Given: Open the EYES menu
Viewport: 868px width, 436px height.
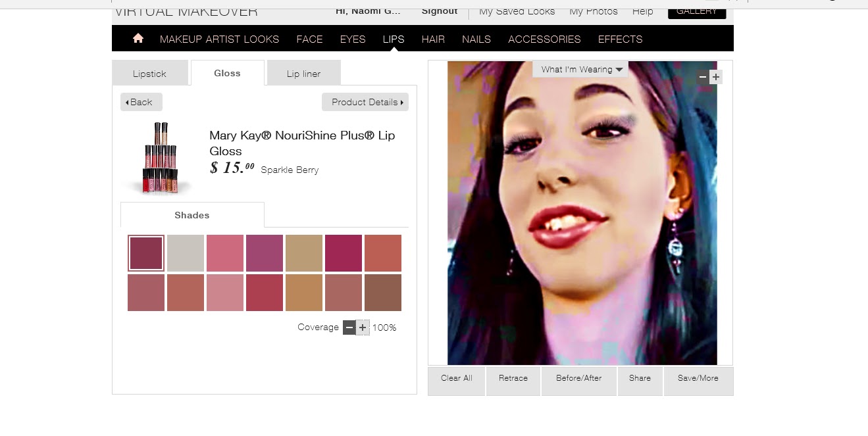Looking at the screenshot, I should (x=353, y=39).
